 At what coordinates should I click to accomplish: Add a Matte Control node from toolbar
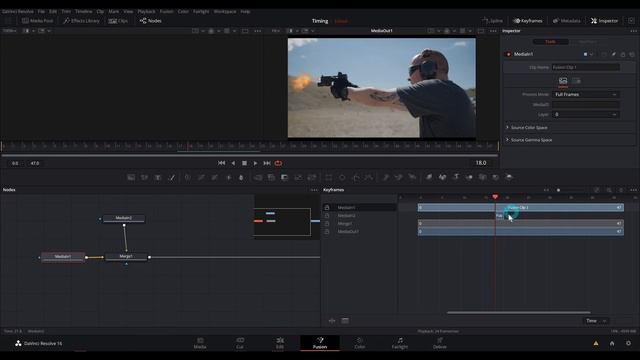tap(284, 177)
